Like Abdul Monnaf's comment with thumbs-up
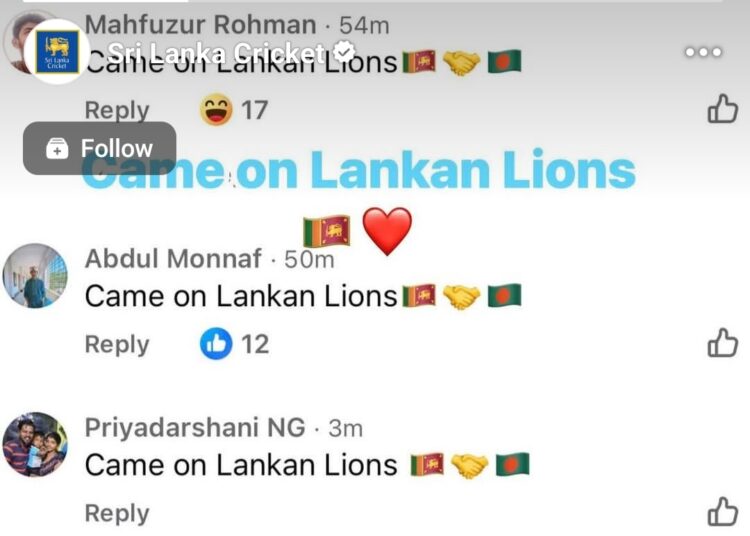Image resolution: width=750 pixels, height=536 pixels. tap(723, 343)
